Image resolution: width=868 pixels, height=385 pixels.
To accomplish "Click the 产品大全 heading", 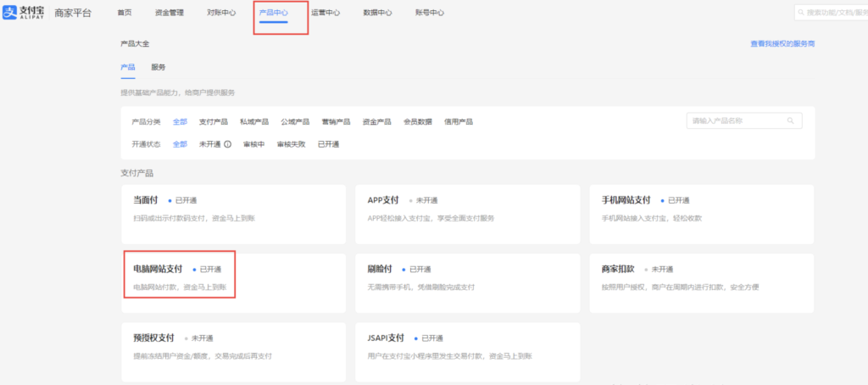I will [x=135, y=44].
